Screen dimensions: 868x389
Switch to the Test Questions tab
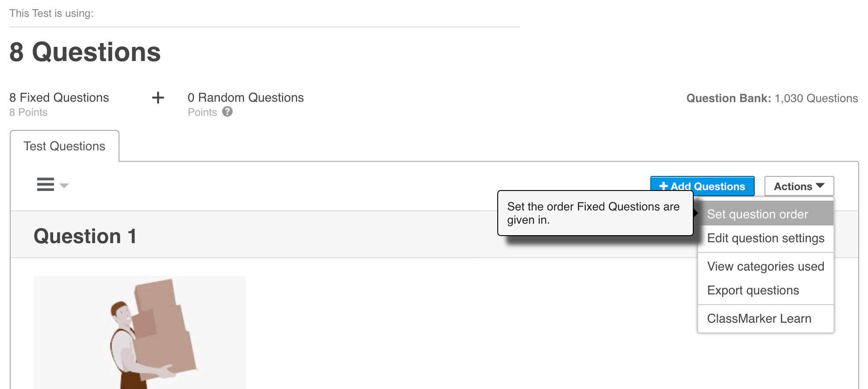[65, 146]
